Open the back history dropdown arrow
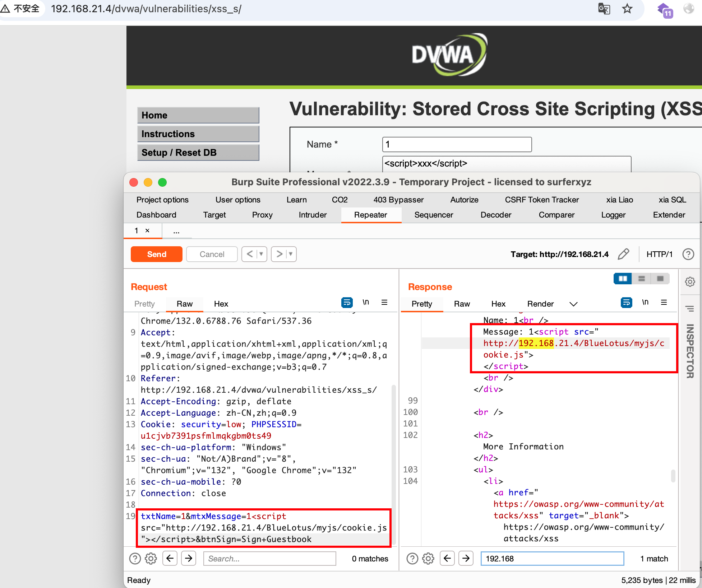The width and height of the screenshot is (702, 588). (x=262, y=254)
